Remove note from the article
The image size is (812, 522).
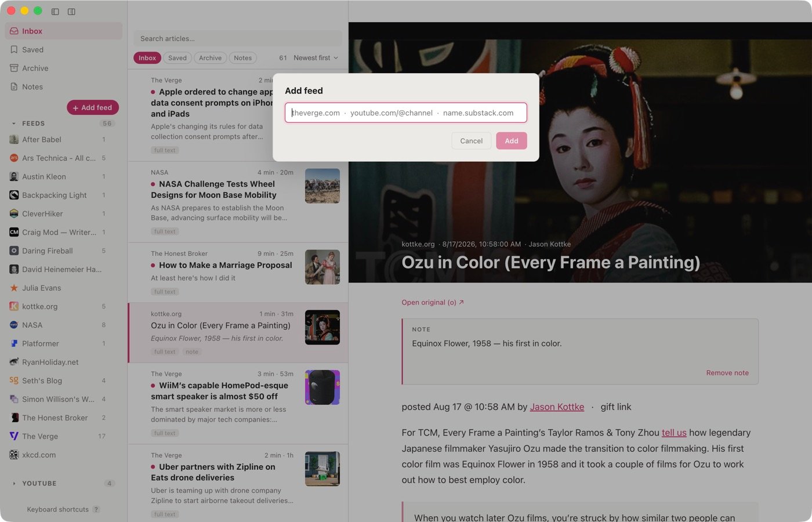pyautogui.click(x=727, y=373)
